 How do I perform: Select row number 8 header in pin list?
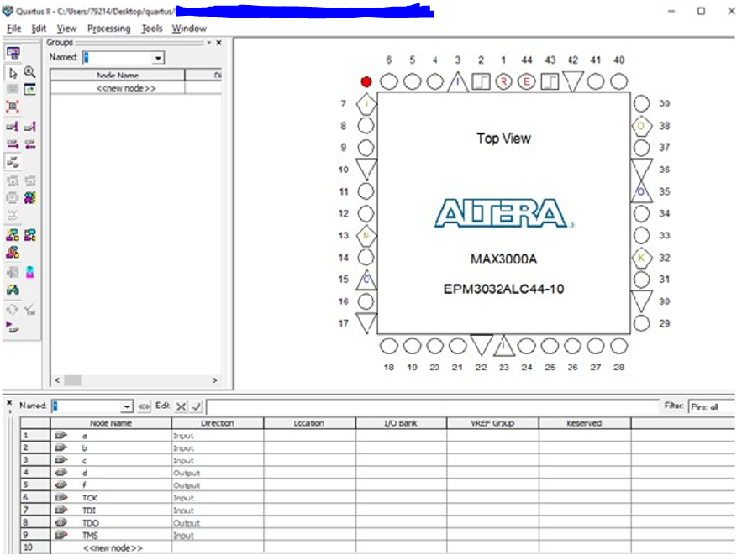35,522
